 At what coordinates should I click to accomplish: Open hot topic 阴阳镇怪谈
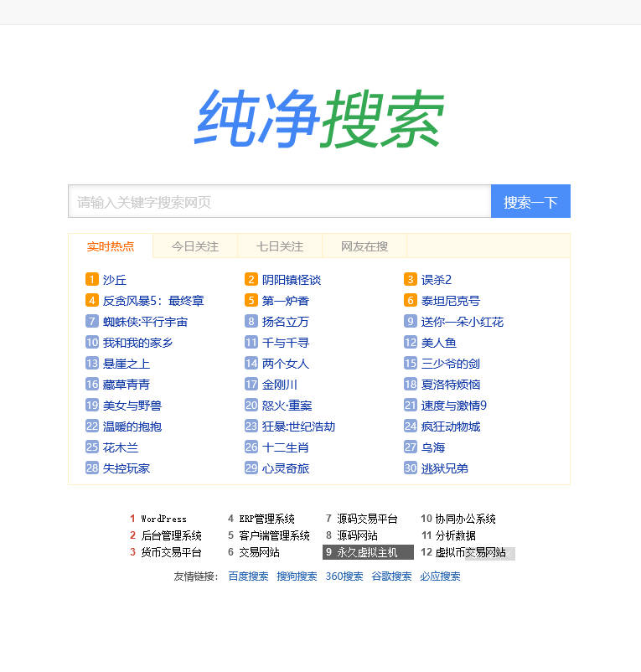click(292, 280)
